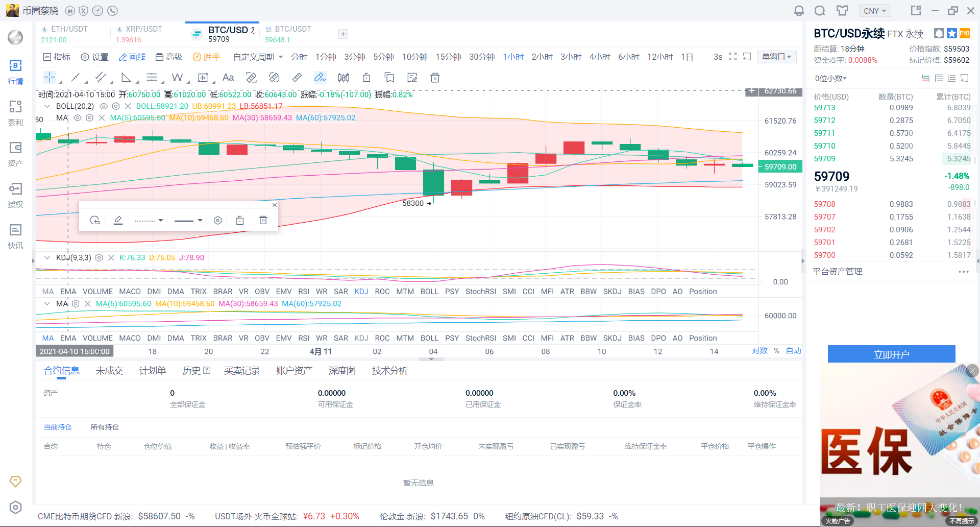Select the ruler measurement tool

click(297, 78)
